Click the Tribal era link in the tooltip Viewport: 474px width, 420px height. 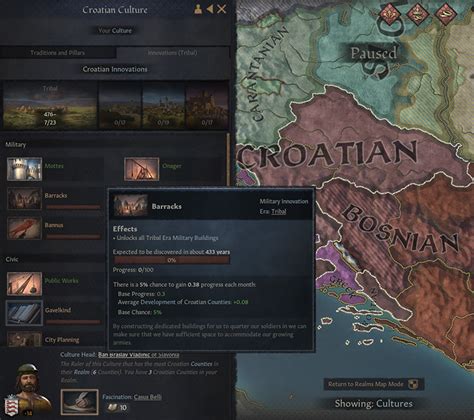coord(279,211)
